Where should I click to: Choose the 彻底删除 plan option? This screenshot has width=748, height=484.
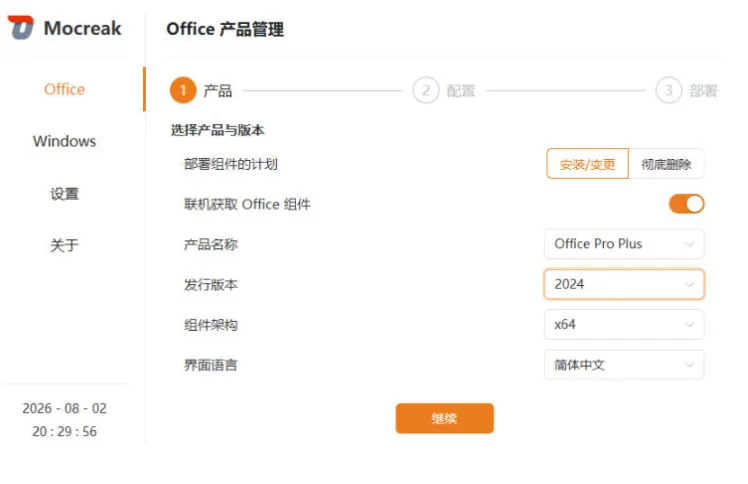click(666, 164)
